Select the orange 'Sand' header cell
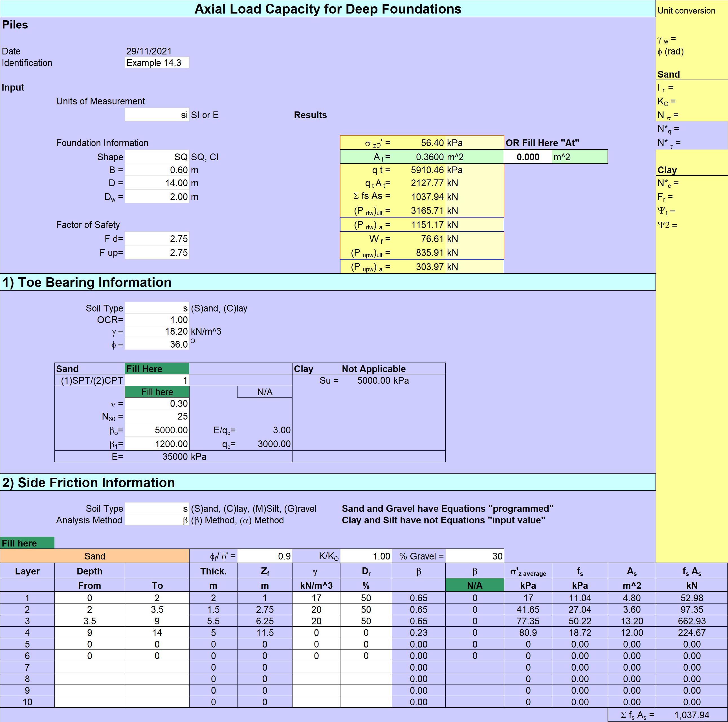Image resolution: width=728 pixels, height=722 pixels. (94, 556)
